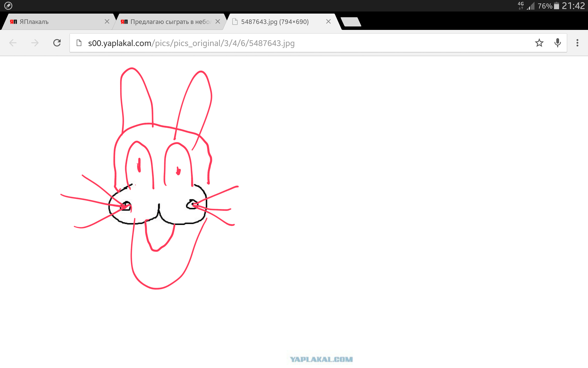Viewport: 588px width, 368px height.
Task: Tap the 4G signal indicator
Action: [x=526, y=6]
